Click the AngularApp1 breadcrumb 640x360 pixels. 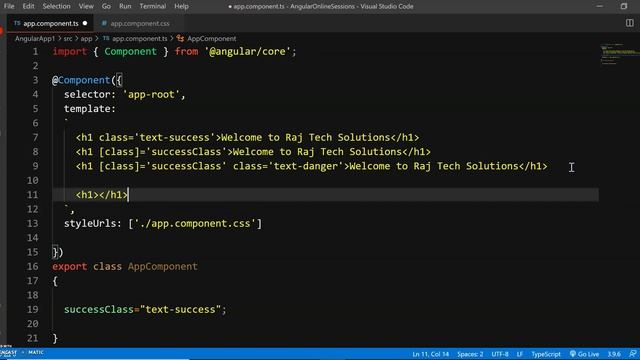(35, 38)
